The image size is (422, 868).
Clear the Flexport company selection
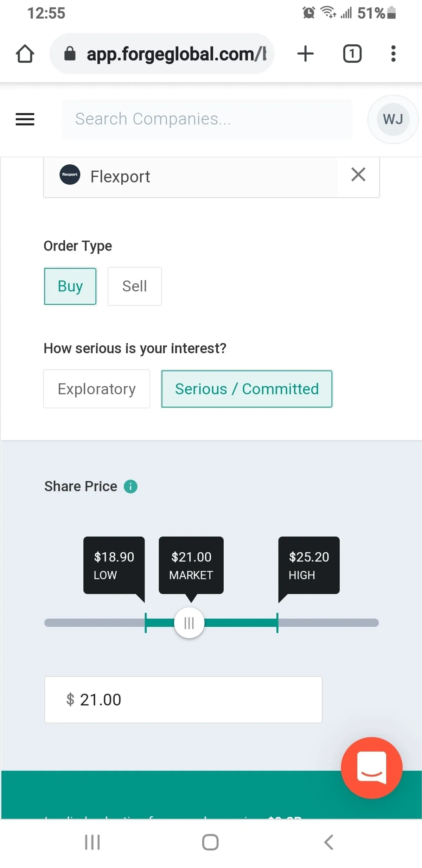[x=358, y=175]
